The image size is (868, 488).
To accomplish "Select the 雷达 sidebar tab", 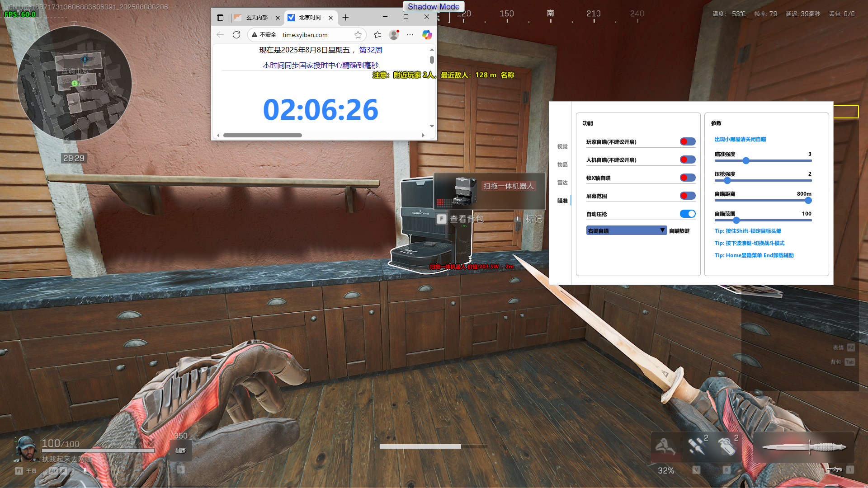I will click(562, 183).
